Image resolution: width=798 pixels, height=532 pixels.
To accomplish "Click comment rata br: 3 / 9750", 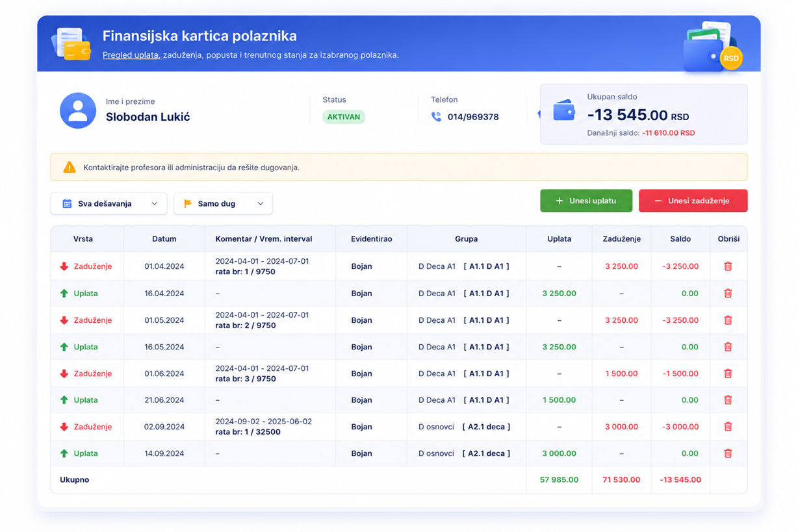I will pyautogui.click(x=246, y=379).
